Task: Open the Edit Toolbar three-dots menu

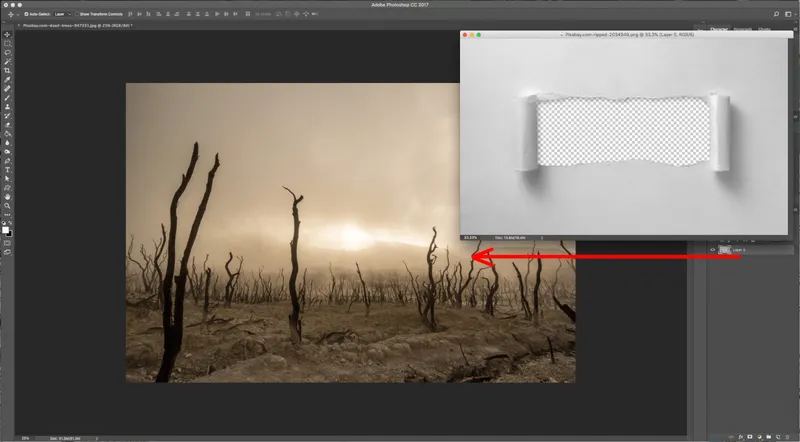Action: pos(7,215)
